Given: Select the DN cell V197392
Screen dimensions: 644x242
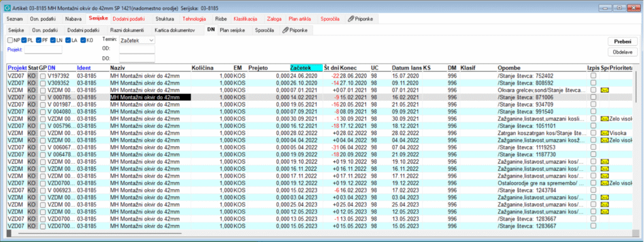Looking at the screenshot, I should coord(58,76).
